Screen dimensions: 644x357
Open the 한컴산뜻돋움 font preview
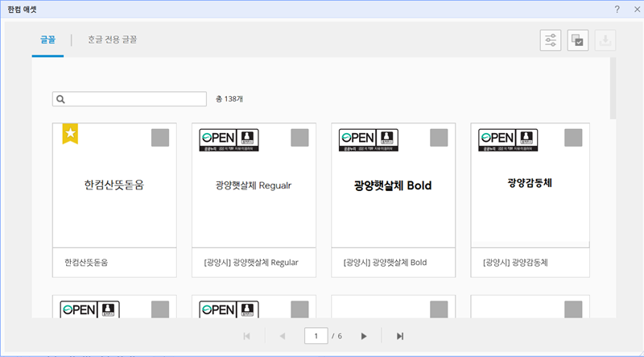(114, 185)
